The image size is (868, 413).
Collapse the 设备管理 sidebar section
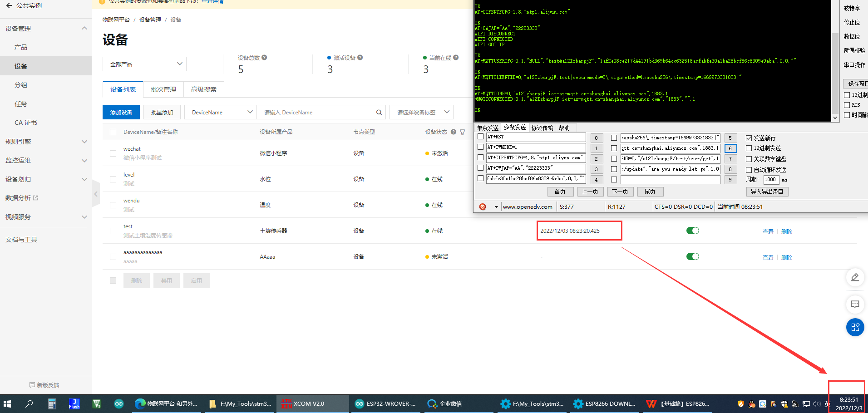[x=84, y=28]
